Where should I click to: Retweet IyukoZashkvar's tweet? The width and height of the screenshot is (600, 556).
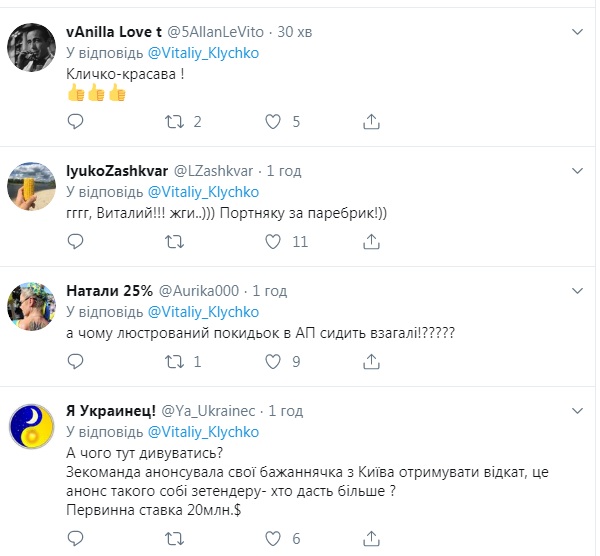[x=173, y=242]
